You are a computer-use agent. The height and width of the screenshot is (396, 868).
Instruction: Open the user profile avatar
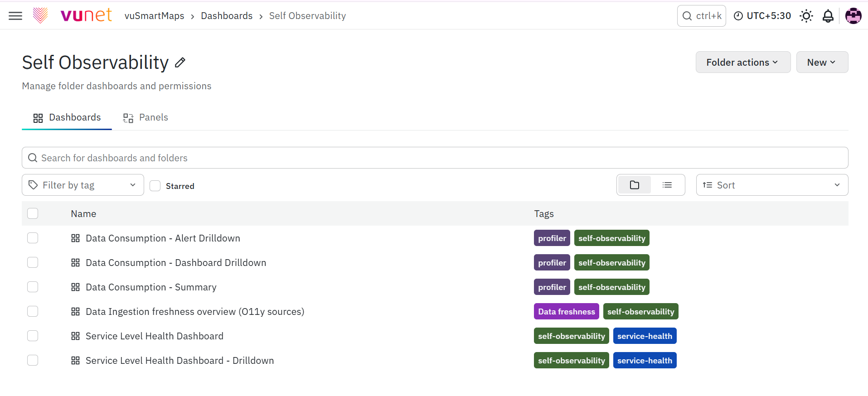tap(853, 16)
